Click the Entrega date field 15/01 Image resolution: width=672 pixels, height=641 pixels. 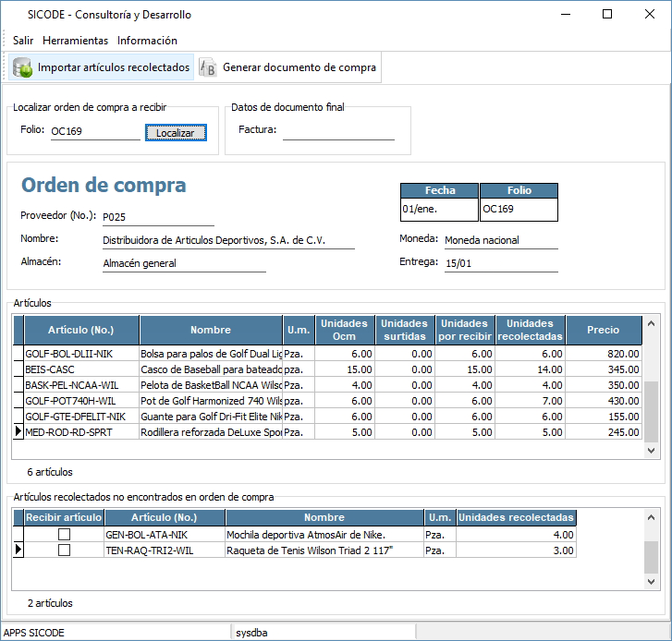pyautogui.click(x=500, y=263)
